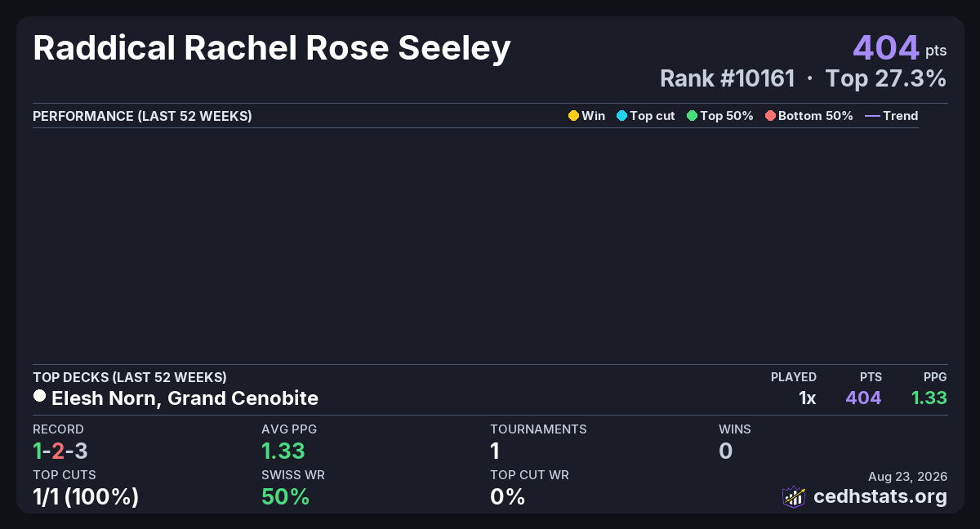The image size is (980, 529).
Task: Select the yellow Win legend dot
Action: pos(573,116)
